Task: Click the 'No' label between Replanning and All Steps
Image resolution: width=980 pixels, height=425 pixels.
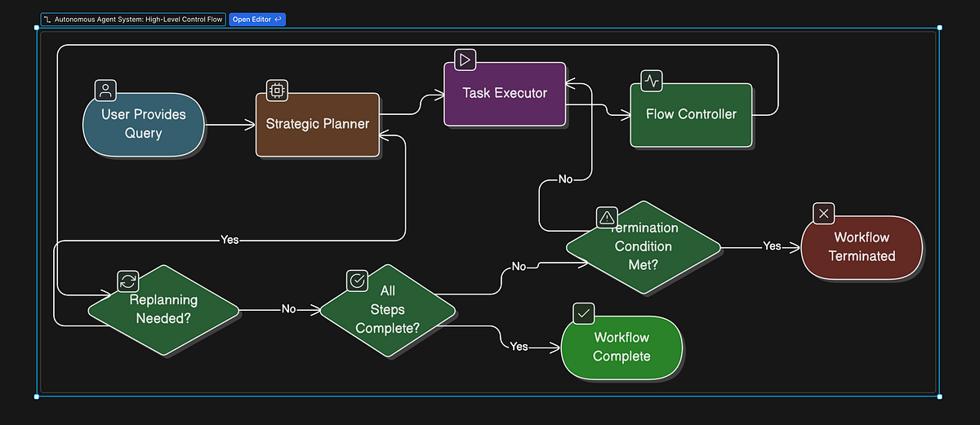Action: pyautogui.click(x=288, y=309)
